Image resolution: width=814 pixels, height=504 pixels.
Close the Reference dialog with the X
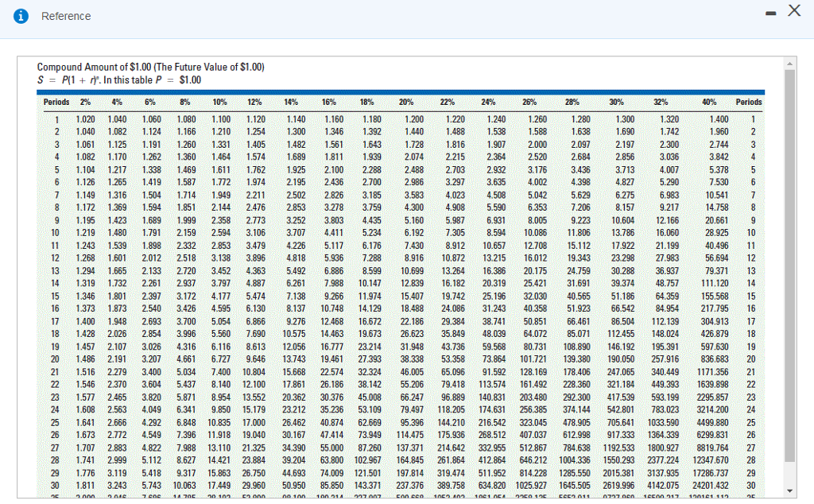tap(793, 10)
